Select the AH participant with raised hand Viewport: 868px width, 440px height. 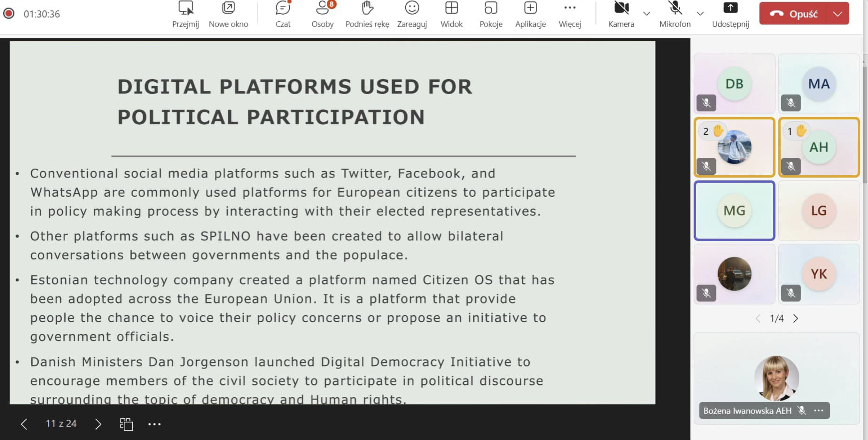tap(819, 147)
